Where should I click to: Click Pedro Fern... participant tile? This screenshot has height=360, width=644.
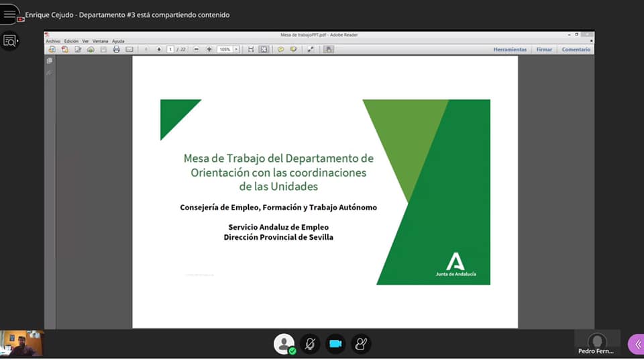pos(597,343)
